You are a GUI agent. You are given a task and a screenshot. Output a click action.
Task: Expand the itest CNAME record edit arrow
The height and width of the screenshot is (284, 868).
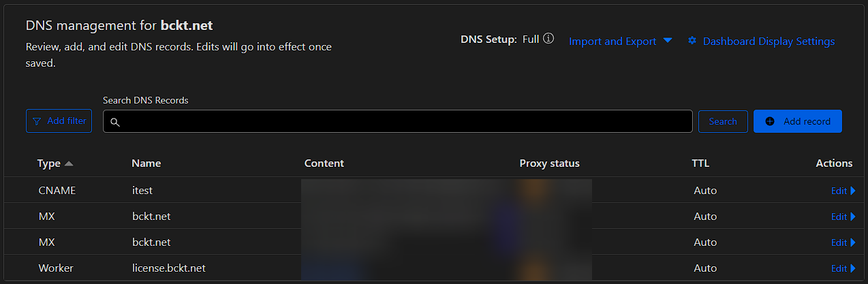point(853,191)
